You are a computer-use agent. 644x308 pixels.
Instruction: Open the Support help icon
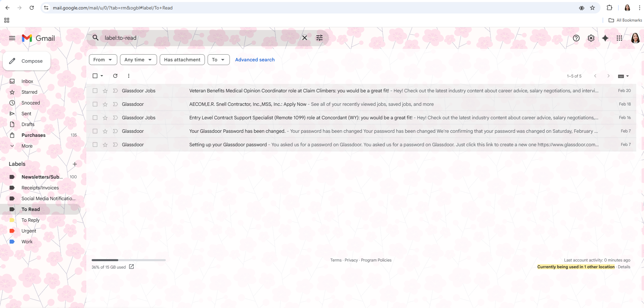click(x=576, y=38)
